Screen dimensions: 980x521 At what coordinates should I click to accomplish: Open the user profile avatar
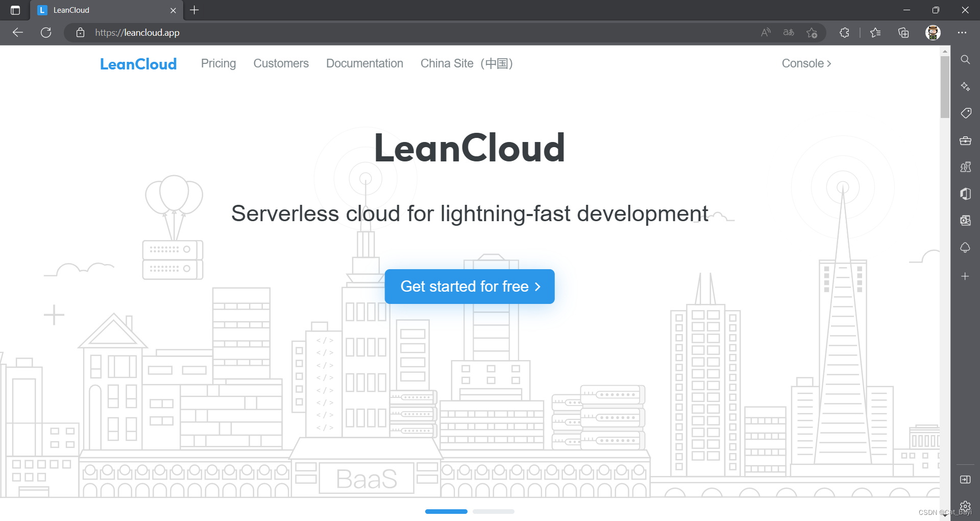[x=933, y=33]
